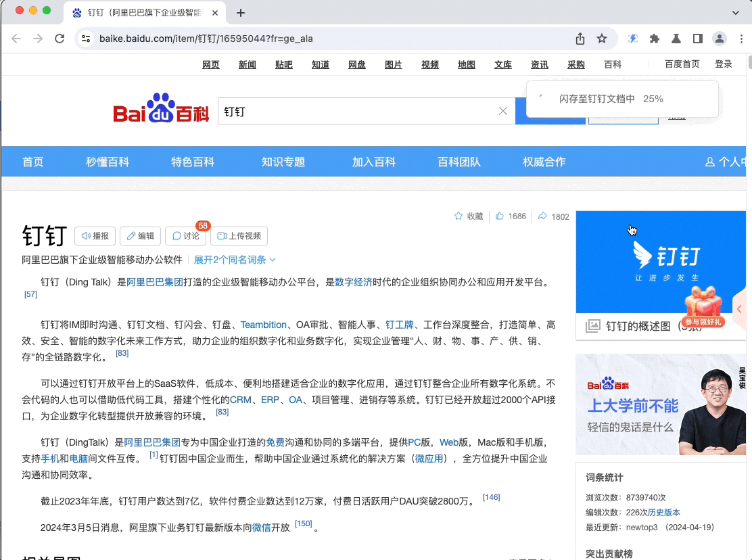Open the 贴吧 top link
This screenshot has height=560, width=752.
click(x=284, y=64)
